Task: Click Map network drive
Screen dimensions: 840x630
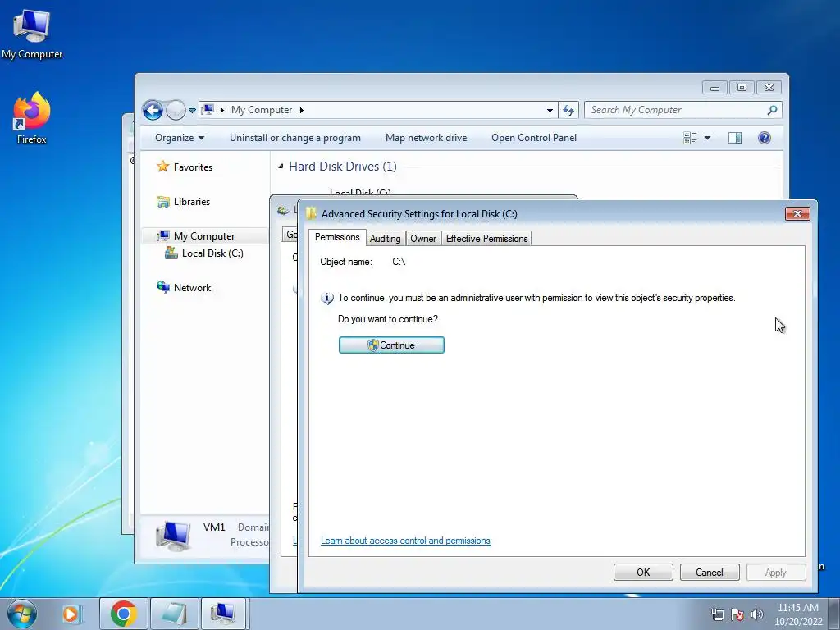Action: point(426,138)
